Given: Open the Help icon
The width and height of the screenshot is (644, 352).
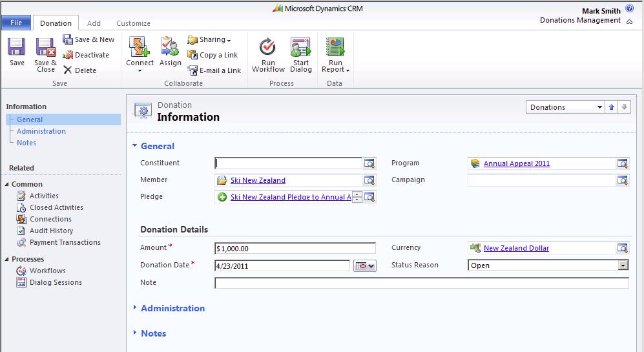Looking at the screenshot, I should (629, 8).
